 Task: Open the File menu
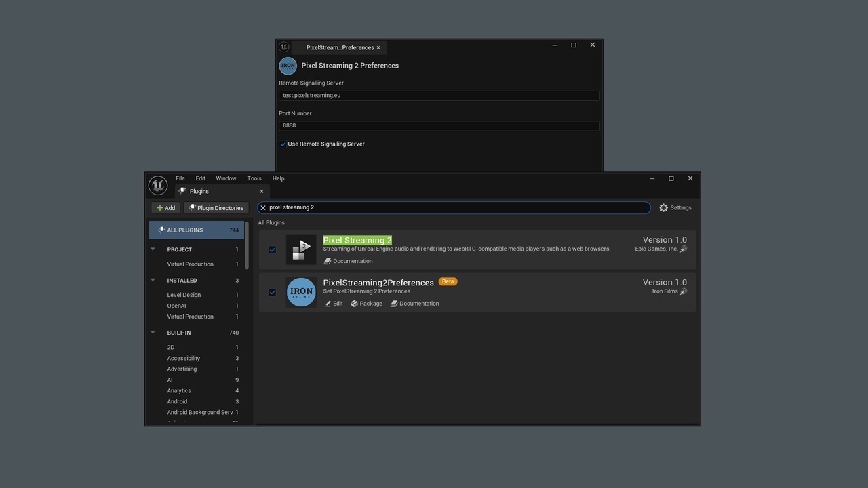pos(180,178)
